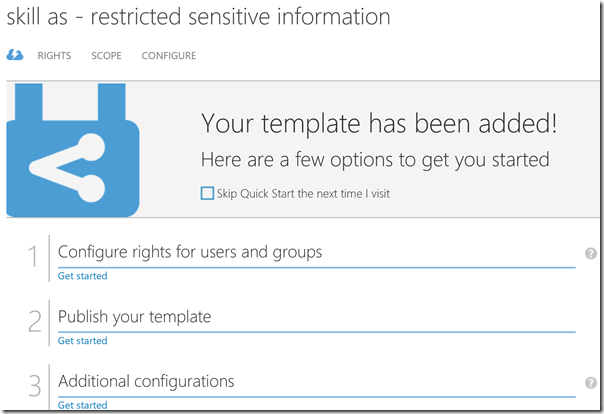This screenshot has height=414, width=604.
Task: Click the step number 1
Action: (x=34, y=258)
